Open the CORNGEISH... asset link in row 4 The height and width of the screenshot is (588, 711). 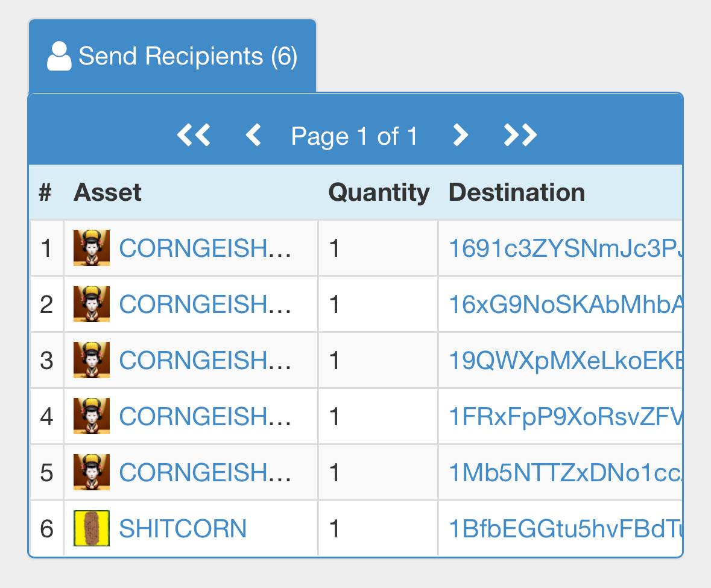point(205,417)
